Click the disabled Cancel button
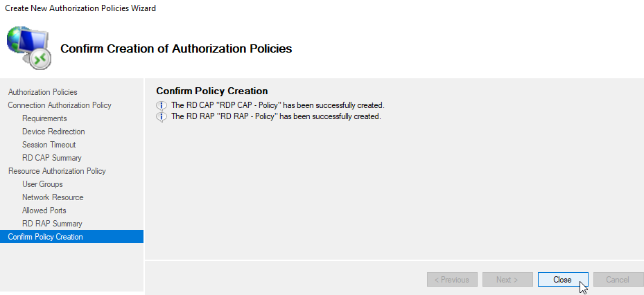Screen dimensions: 644x295 [x=618, y=280]
